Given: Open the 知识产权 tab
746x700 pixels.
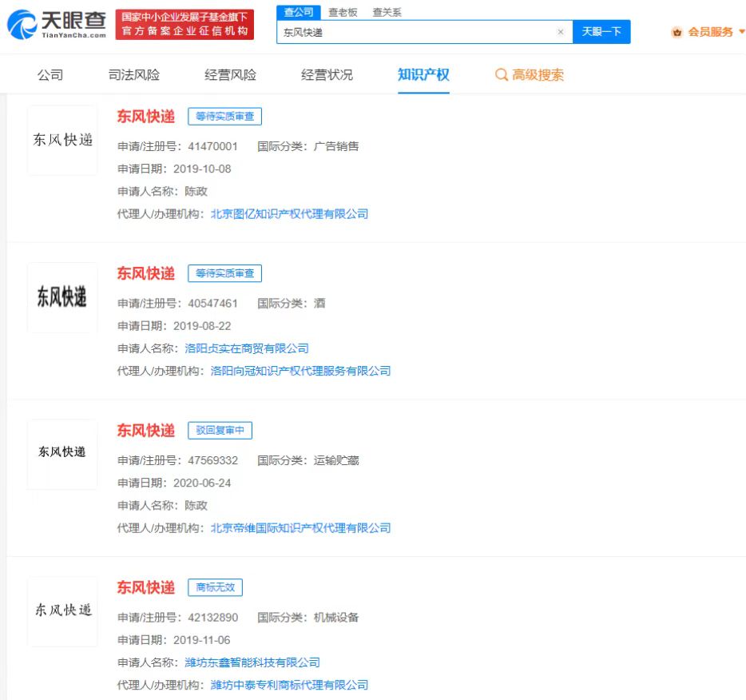Looking at the screenshot, I should 423,74.
